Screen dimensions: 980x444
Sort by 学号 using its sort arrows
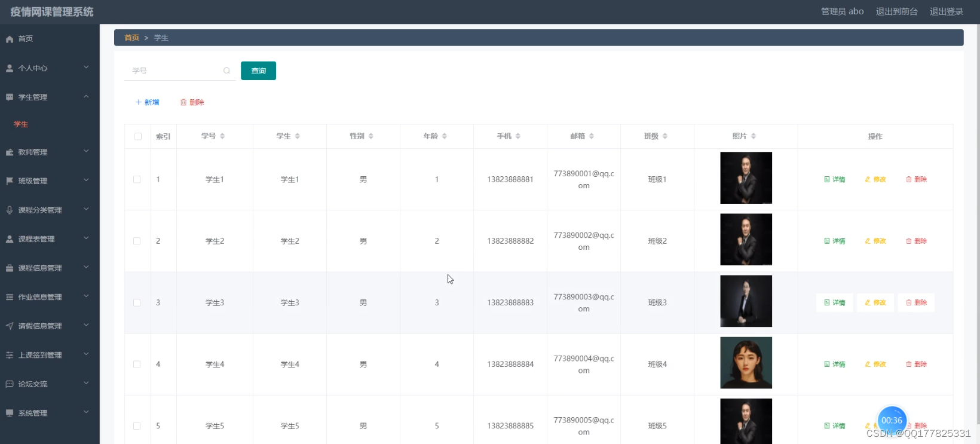click(222, 136)
